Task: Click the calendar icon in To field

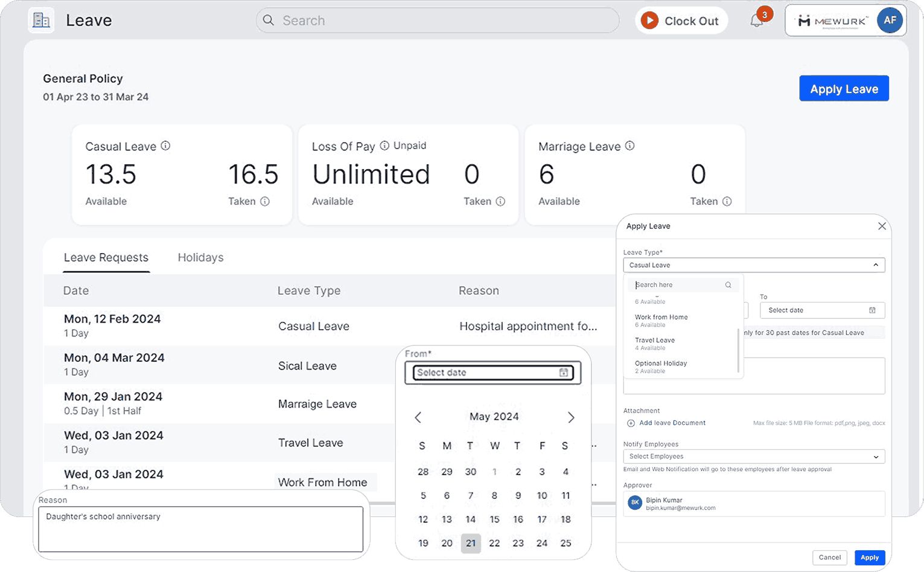Action: tap(872, 310)
